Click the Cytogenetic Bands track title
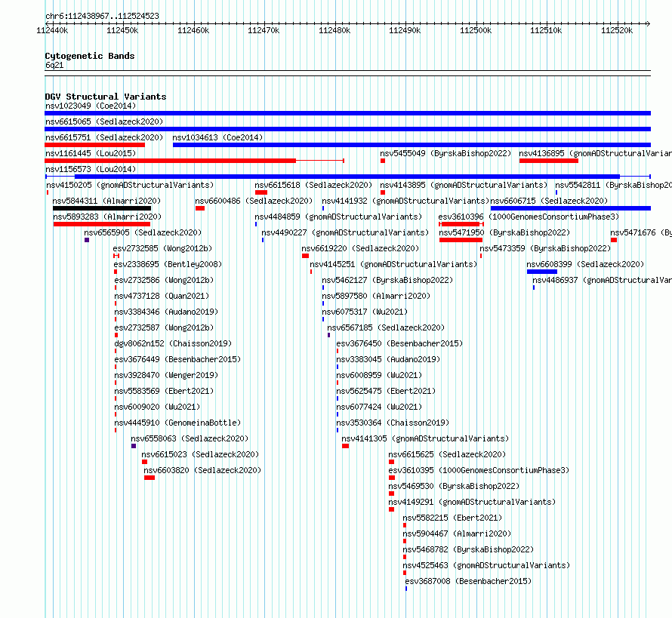The width and height of the screenshot is (672, 618). tap(90, 56)
